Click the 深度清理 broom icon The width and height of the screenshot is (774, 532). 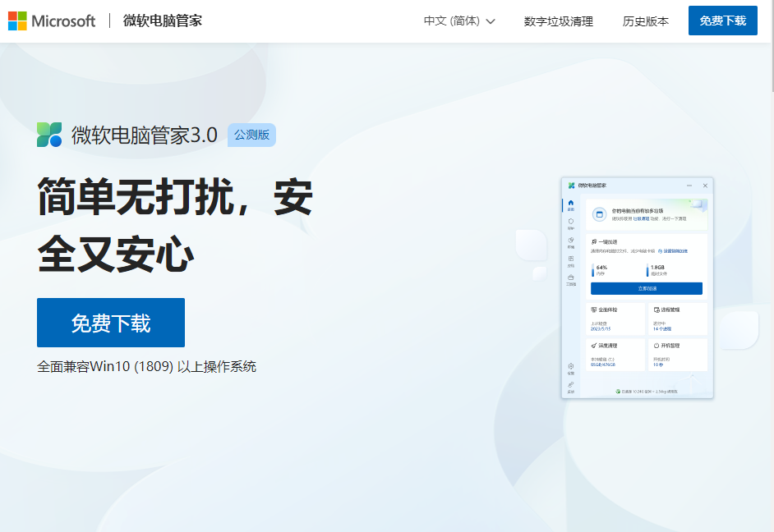click(593, 345)
